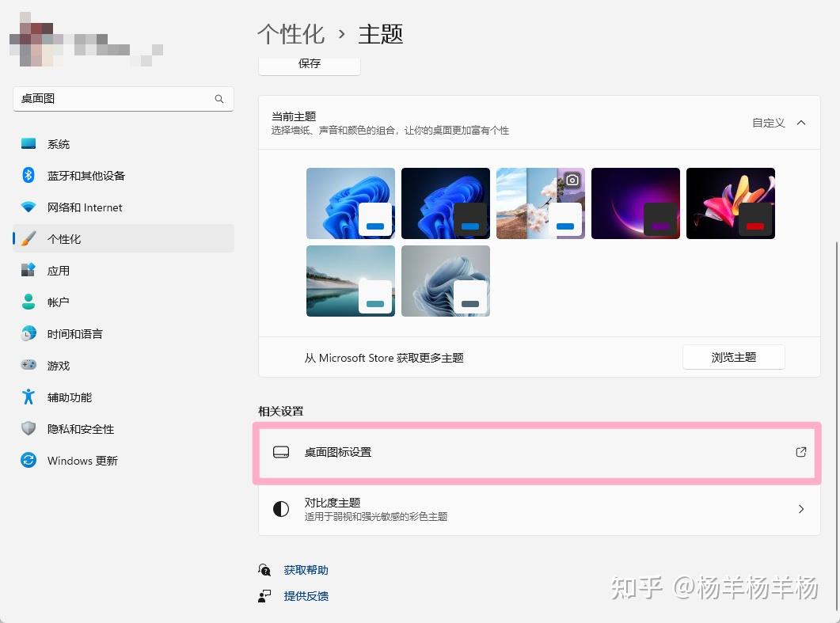The width and height of the screenshot is (840, 623).
Task: Click the paintbrush personalization icon
Action: (x=29, y=238)
